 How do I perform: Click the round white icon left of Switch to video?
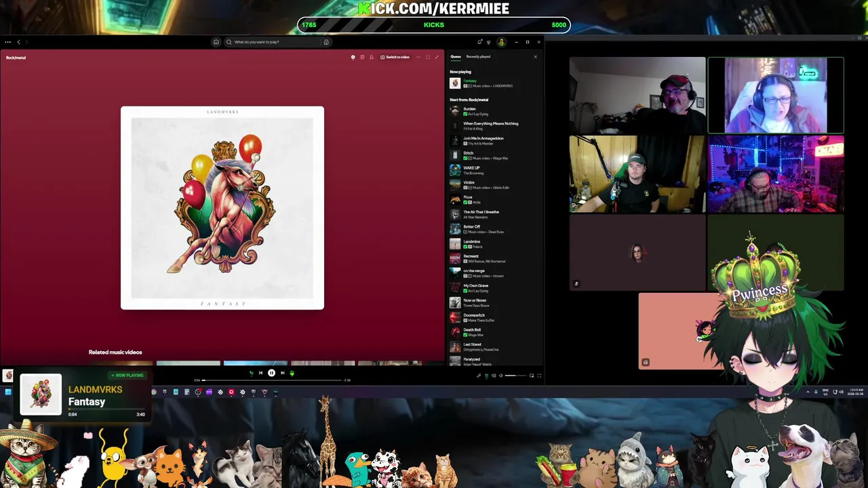tap(353, 57)
